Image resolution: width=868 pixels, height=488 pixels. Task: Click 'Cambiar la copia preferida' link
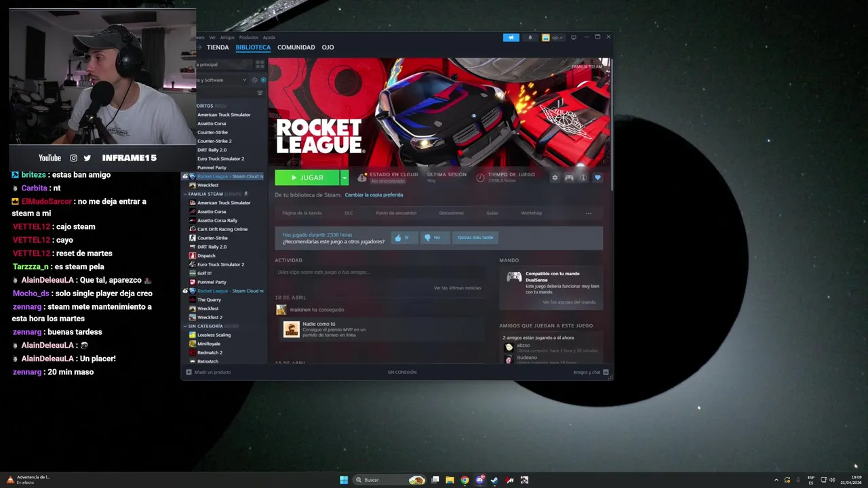[x=374, y=195]
